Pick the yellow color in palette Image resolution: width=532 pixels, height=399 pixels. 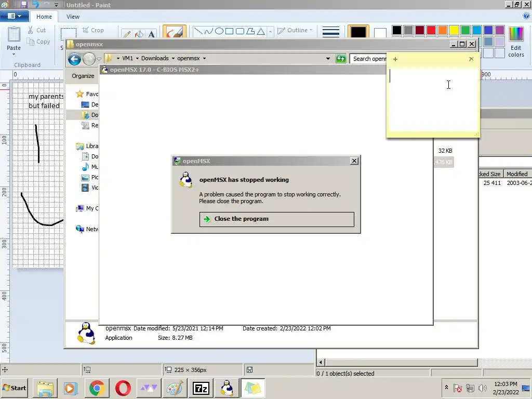point(454,30)
